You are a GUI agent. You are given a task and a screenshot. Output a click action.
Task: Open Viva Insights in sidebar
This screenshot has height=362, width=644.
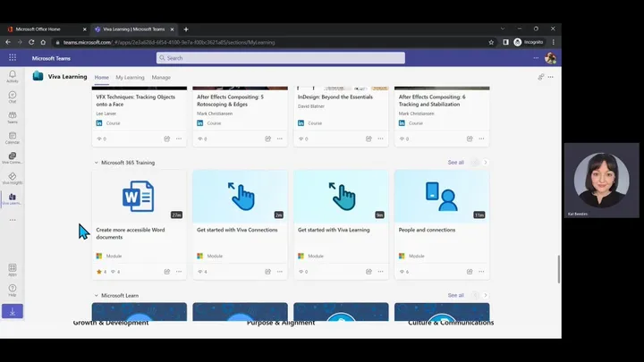point(13,179)
